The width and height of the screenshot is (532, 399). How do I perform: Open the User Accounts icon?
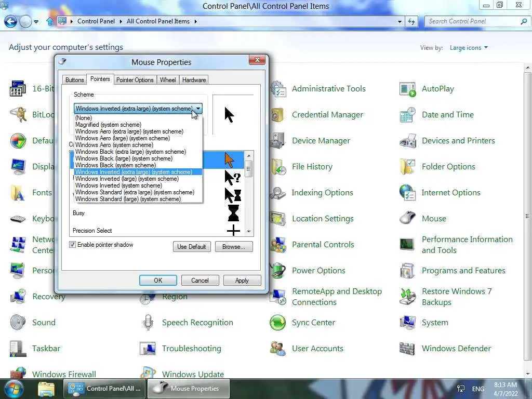click(277, 349)
